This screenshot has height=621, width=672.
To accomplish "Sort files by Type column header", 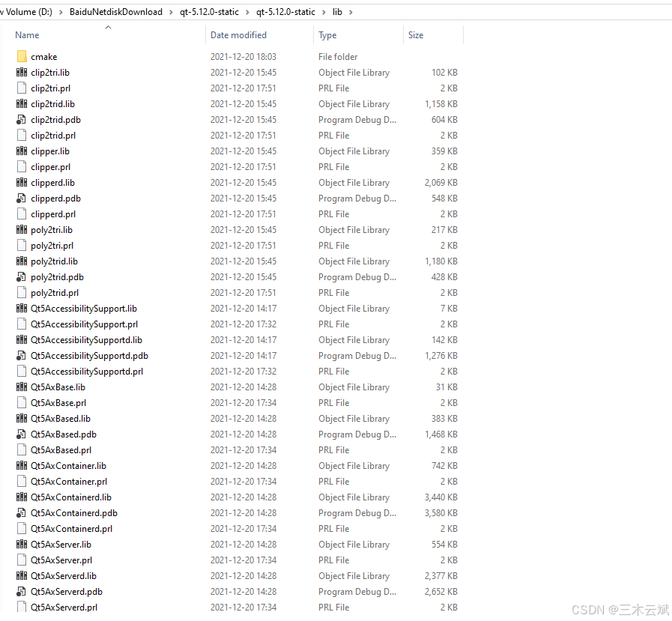I will click(x=327, y=35).
